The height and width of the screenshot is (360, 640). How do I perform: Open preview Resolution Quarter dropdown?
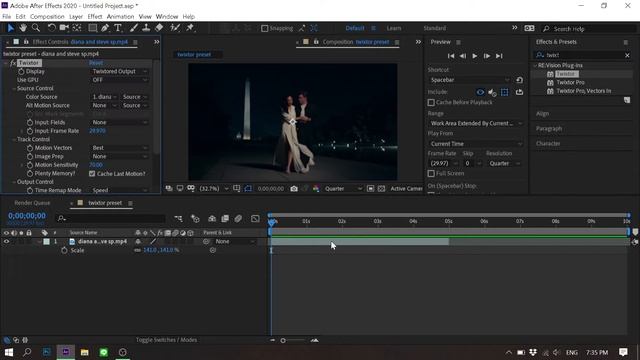click(x=504, y=163)
